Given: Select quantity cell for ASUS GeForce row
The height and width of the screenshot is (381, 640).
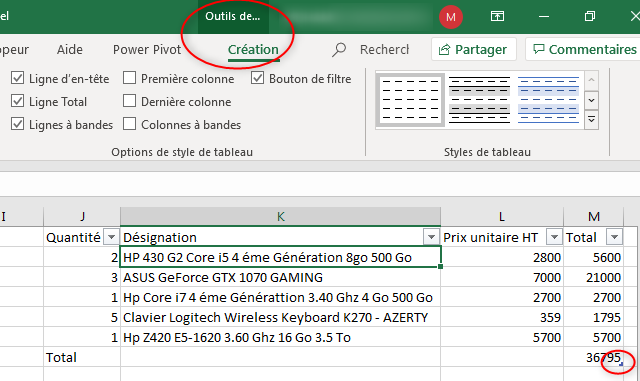Looking at the screenshot, I should (82, 277).
